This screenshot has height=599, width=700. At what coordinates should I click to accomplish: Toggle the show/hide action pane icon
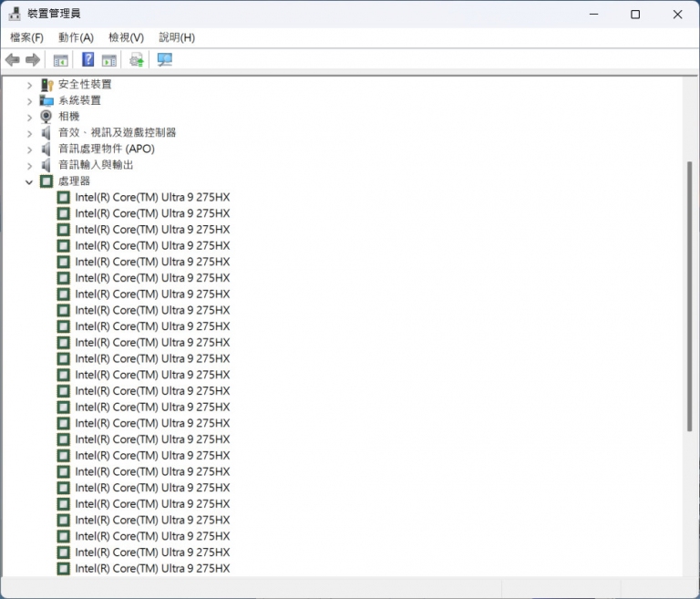[109, 60]
